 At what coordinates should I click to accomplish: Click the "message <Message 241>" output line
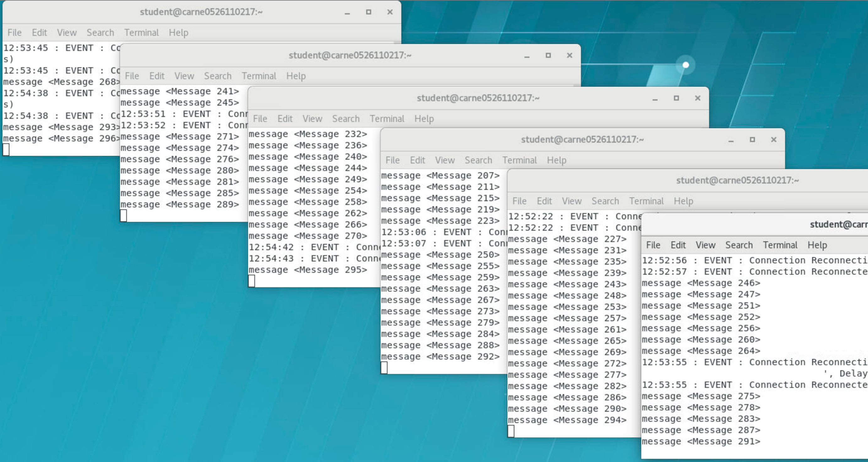click(x=180, y=91)
